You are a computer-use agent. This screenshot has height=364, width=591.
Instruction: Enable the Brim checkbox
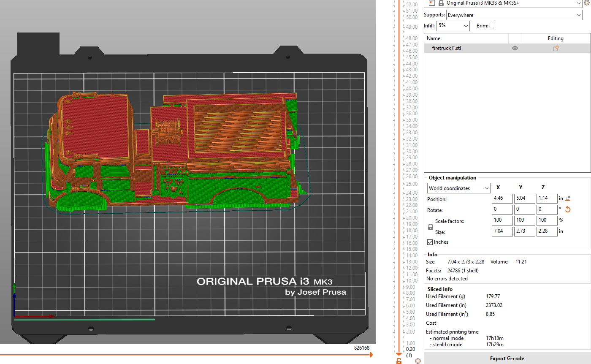tap(492, 26)
